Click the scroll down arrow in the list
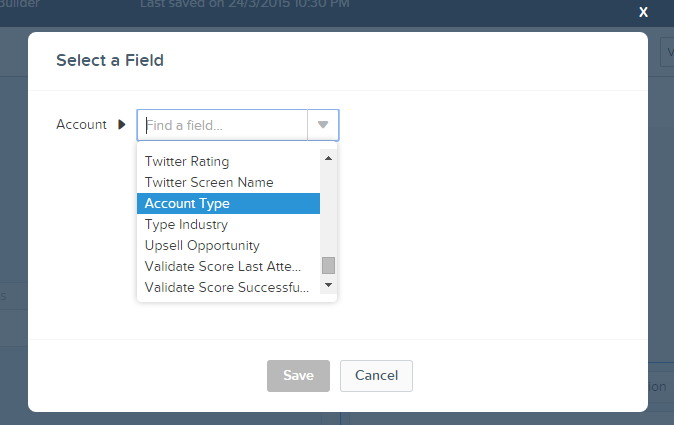Screen dimensions: 674x425 pos(328,286)
